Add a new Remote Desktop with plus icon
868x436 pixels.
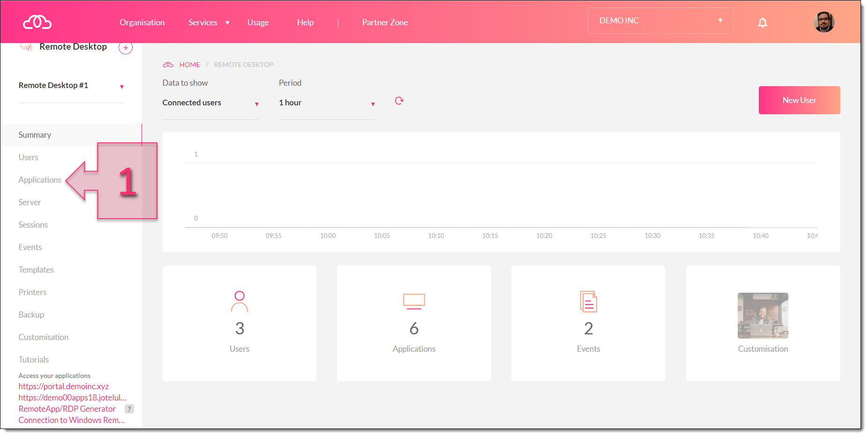126,47
